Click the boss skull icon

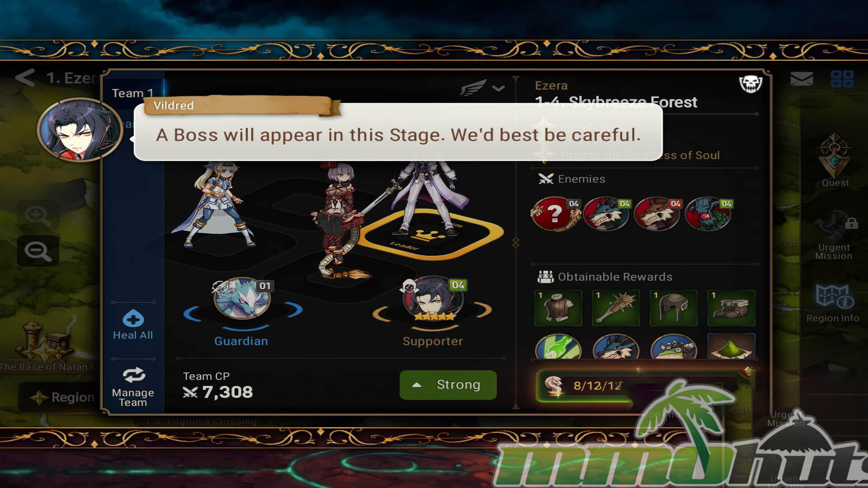coord(750,84)
